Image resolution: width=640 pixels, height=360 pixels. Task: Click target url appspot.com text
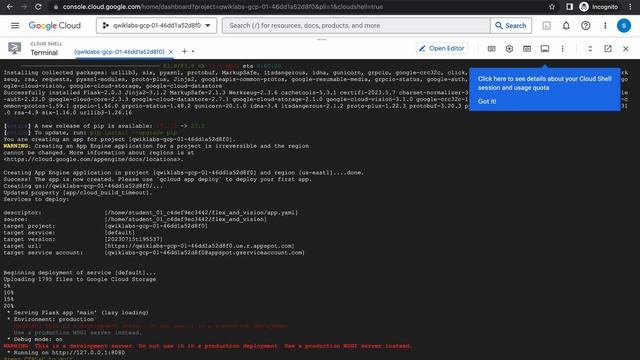point(200,246)
